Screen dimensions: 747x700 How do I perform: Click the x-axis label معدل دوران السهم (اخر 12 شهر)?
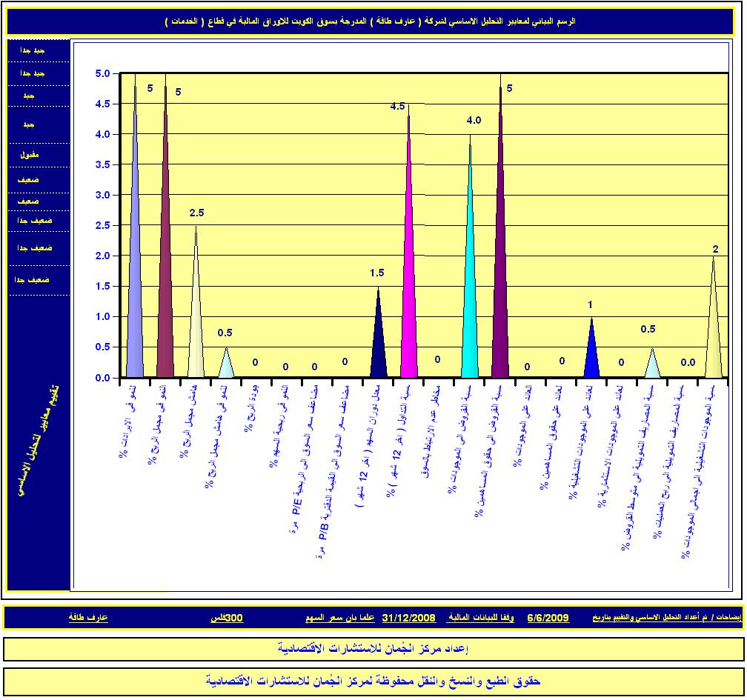(368, 446)
